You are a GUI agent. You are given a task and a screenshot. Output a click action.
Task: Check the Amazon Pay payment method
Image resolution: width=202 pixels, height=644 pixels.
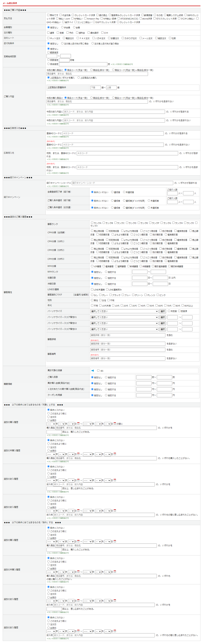(85, 18)
